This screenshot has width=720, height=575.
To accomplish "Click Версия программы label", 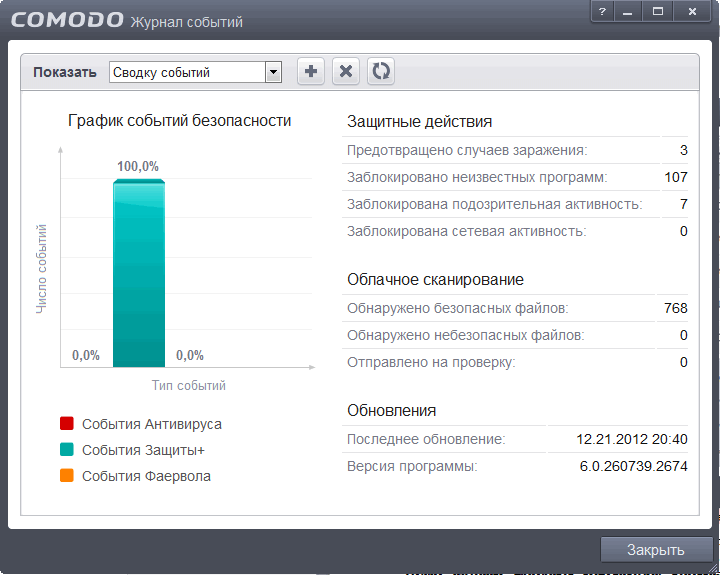I will click(412, 466).
